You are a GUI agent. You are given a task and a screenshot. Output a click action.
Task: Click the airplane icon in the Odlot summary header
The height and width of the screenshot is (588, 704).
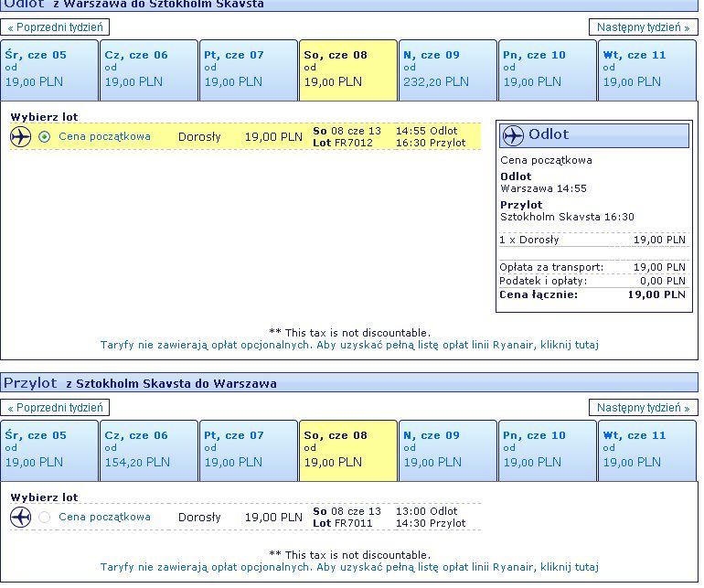coord(513,135)
